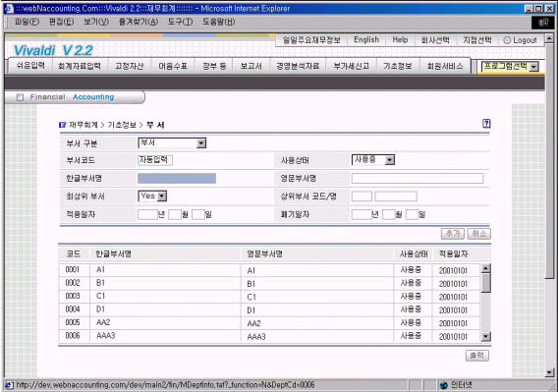The width and height of the screenshot is (558, 392).
Task: Click the Accounting tab label
Action: coord(93,97)
